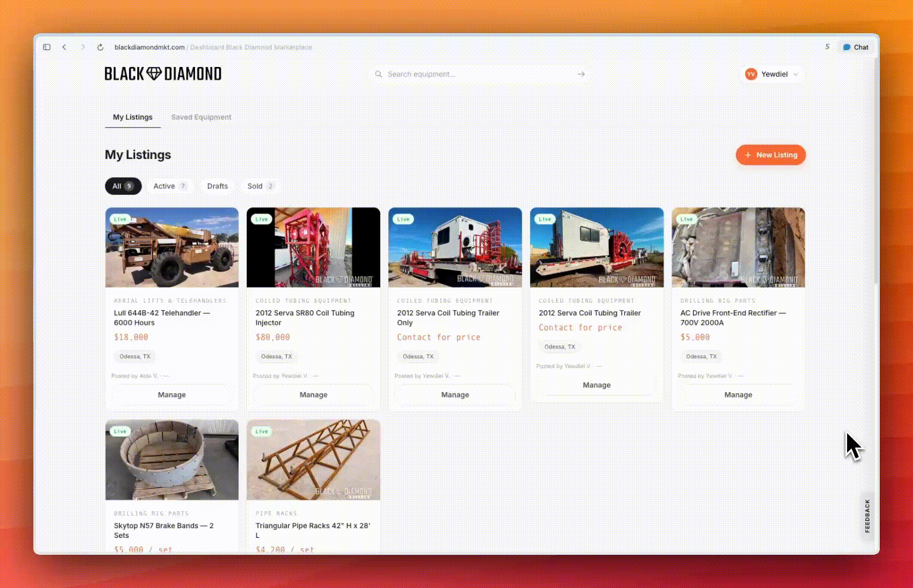Show the Drafts filter
Viewport: 913px width, 588px height.
point(217,186)
